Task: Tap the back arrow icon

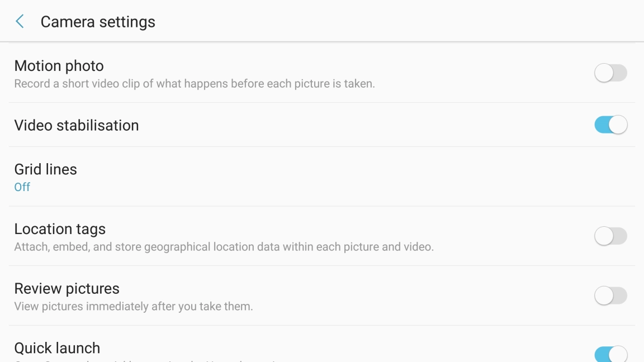Action: point(20,22)
